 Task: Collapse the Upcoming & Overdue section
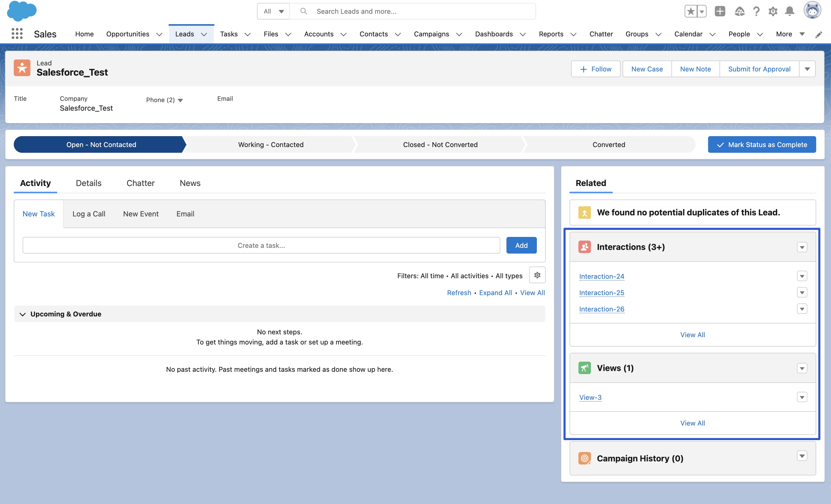(23, 314)
